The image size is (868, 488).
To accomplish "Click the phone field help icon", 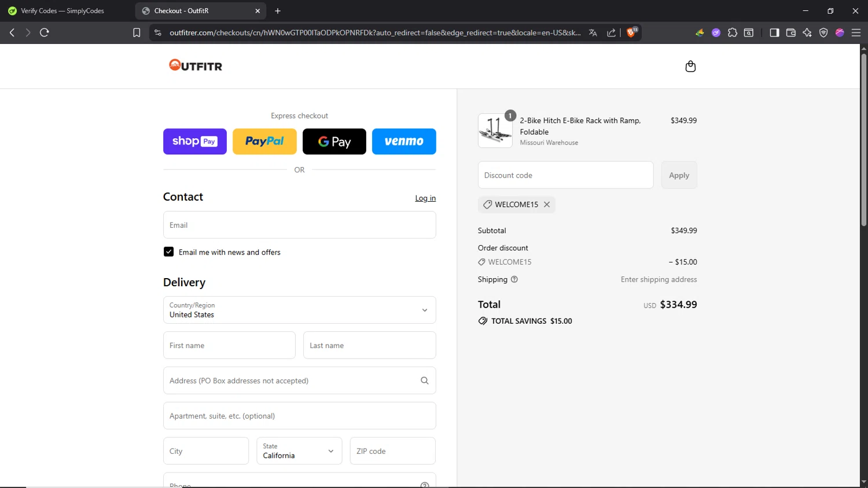I will (x=425, y=485).
